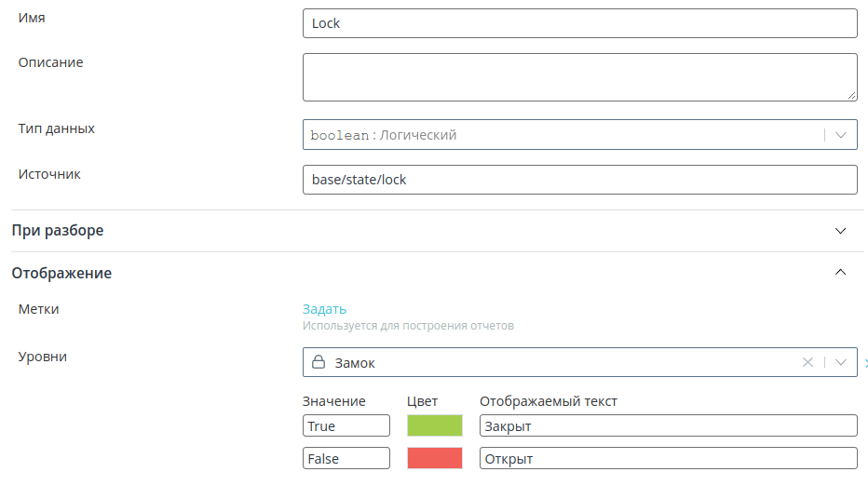The image size is (868, 499).
Task: Focus the Источник field base/state/lock
Action: tap(579, 180)
